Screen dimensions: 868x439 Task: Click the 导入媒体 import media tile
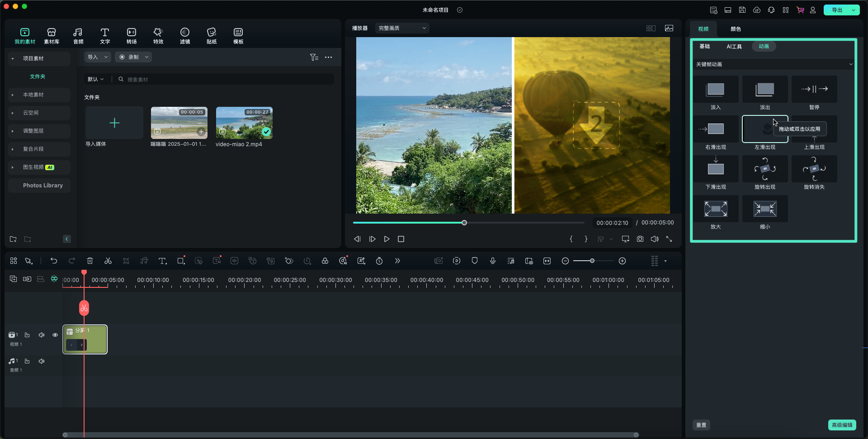click(114, 123)
